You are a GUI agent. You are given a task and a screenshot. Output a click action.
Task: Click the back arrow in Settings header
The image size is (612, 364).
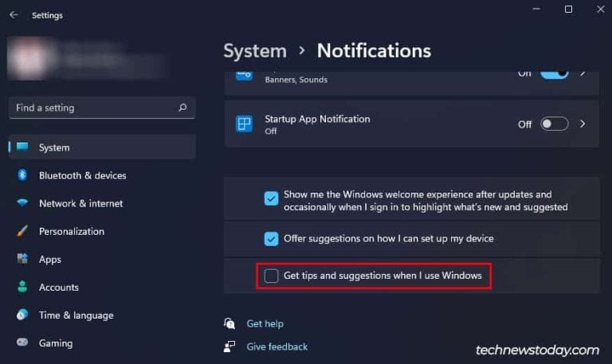(14, 15)
